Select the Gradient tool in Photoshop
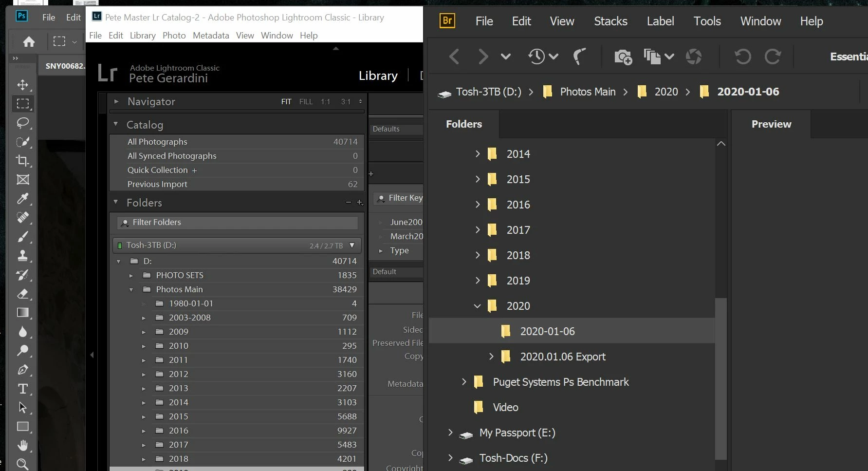 [x=22, y=313]
